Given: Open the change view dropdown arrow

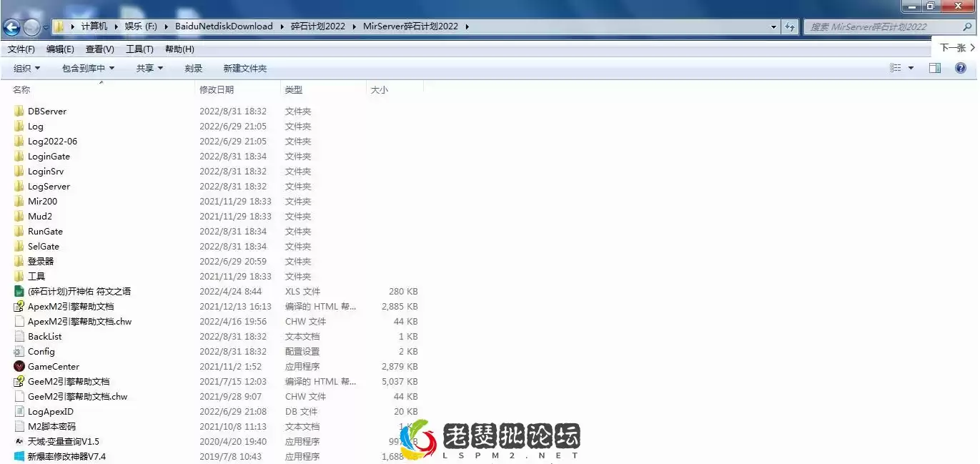Looking at the screenshot, I should pyautogui.click(x=910, y=68).
